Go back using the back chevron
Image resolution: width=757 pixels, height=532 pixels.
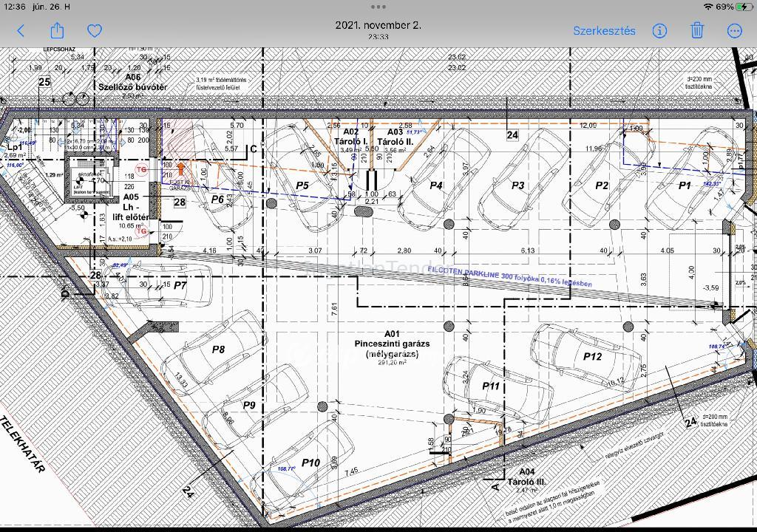click(21, 30)
